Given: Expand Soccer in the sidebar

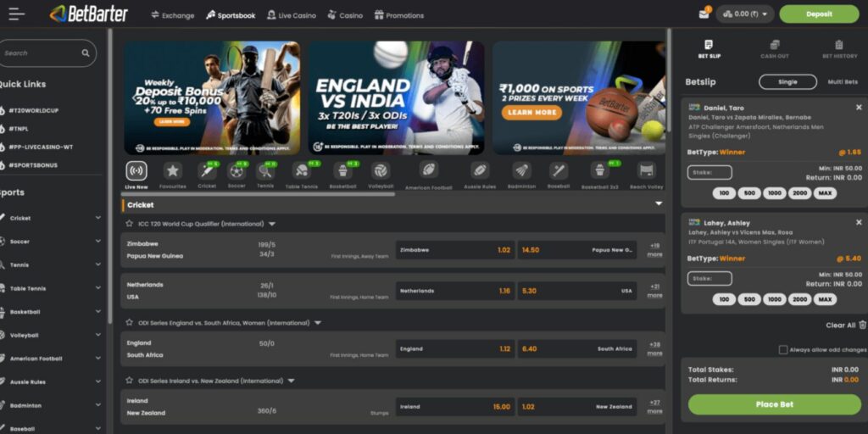Looking at the screenshot, I should pyautogui.click(x=98, y=242).
